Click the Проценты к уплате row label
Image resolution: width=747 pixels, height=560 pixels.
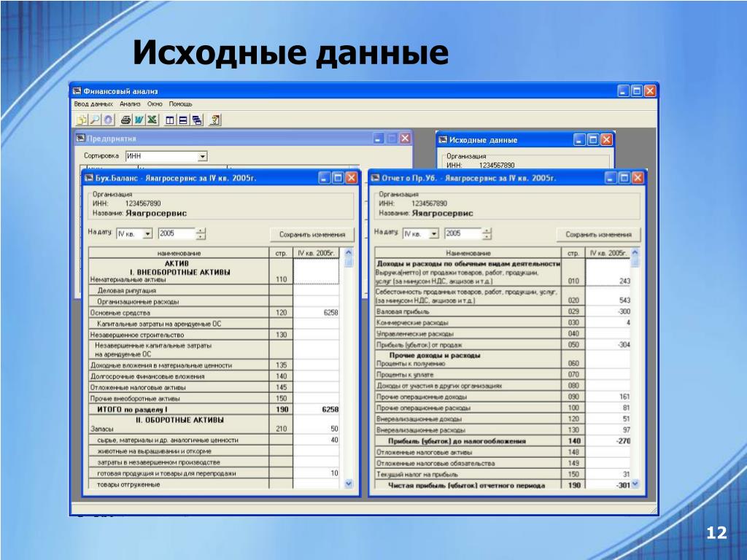[405, 375]
